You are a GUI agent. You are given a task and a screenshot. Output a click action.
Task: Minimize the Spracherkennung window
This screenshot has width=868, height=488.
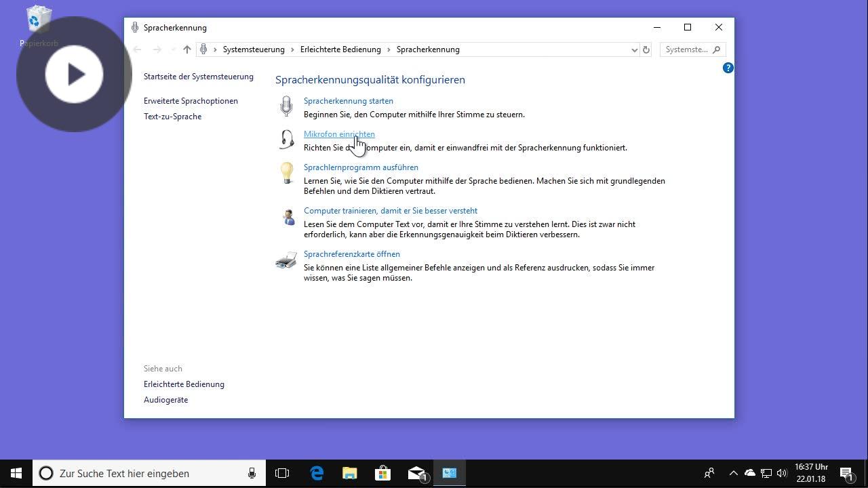tap(656, 27)
